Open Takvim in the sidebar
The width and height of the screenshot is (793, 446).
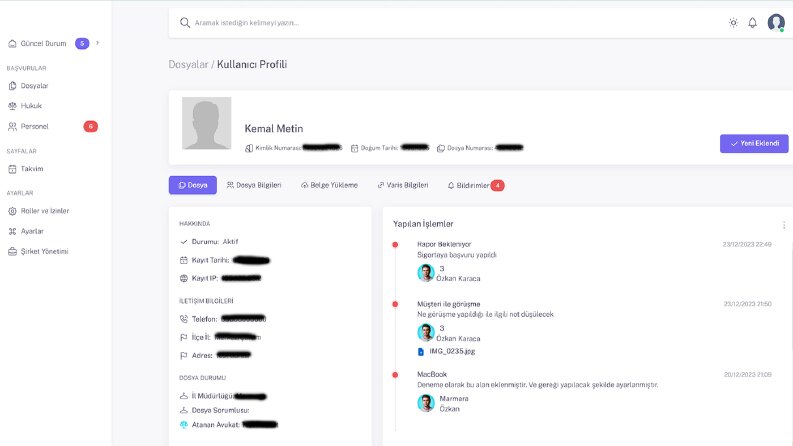[32, 169]
